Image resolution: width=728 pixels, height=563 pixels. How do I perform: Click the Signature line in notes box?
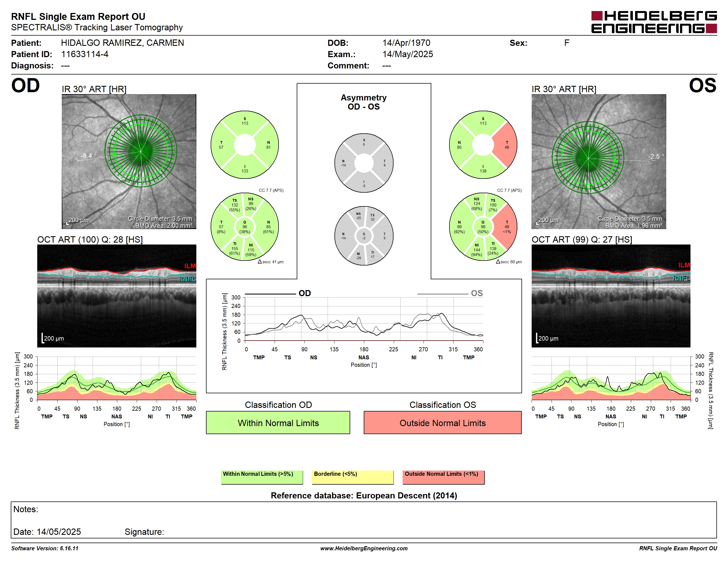pyautogui.click(x=144, y=532)
